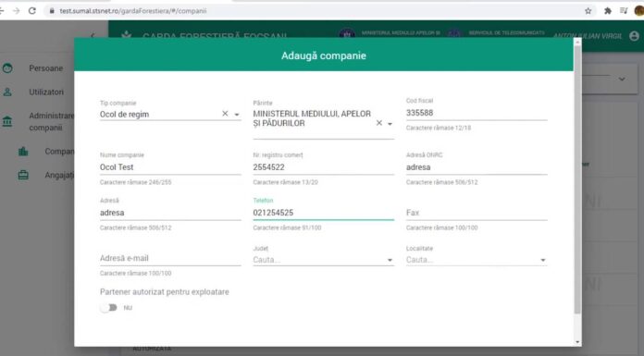Reload the browser page
644x356 pixels.
click(x=32, y=11)
